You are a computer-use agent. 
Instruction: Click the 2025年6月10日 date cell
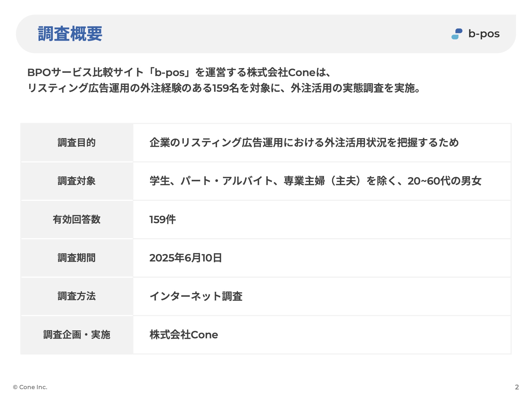[x=322, y=258]
